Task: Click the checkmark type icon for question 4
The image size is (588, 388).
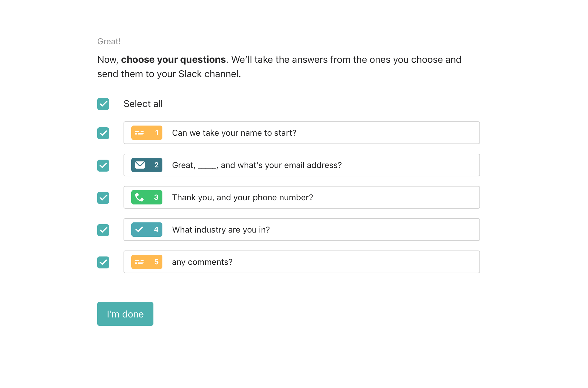Action: click(x=139, y=230)
